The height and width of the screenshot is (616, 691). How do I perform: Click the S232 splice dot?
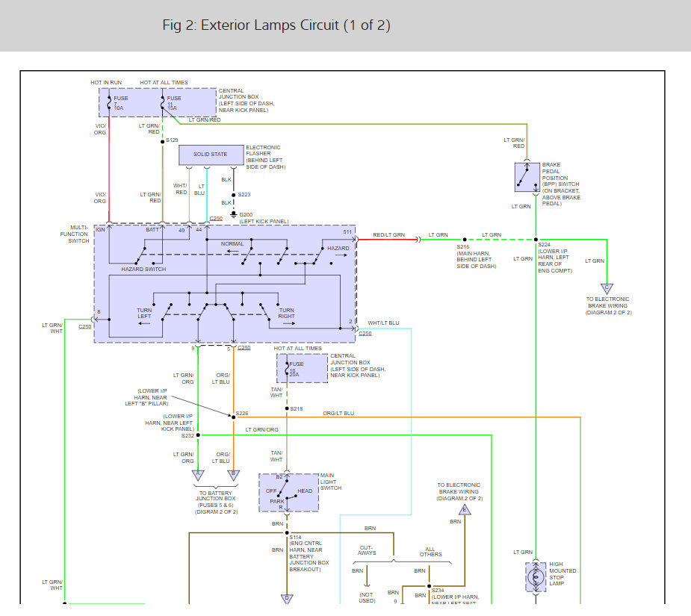pos(198,435)
